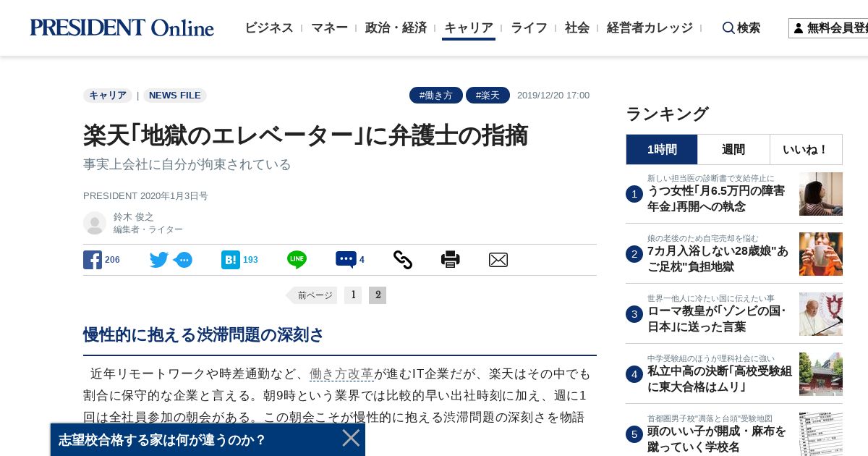This screenshot has height=456, width=868.
Task: Open ranking 4 私立中高の決断 article
Action: pos(720,379)
